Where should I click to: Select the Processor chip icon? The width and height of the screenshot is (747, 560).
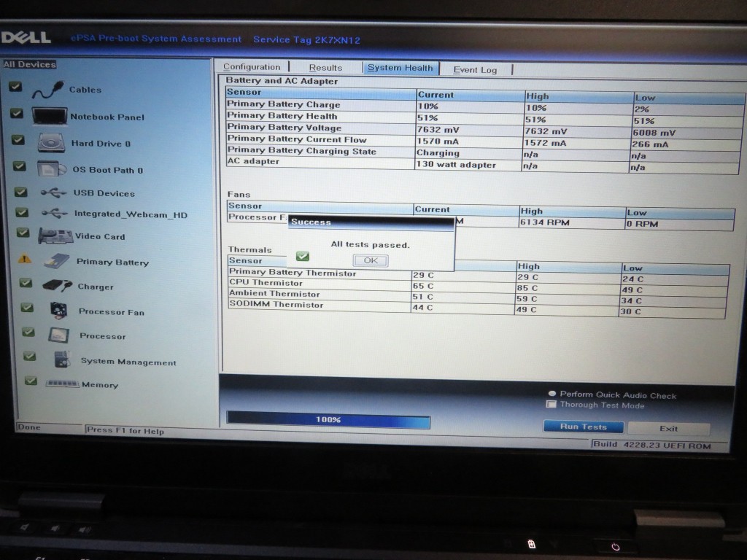coord(59,335)
